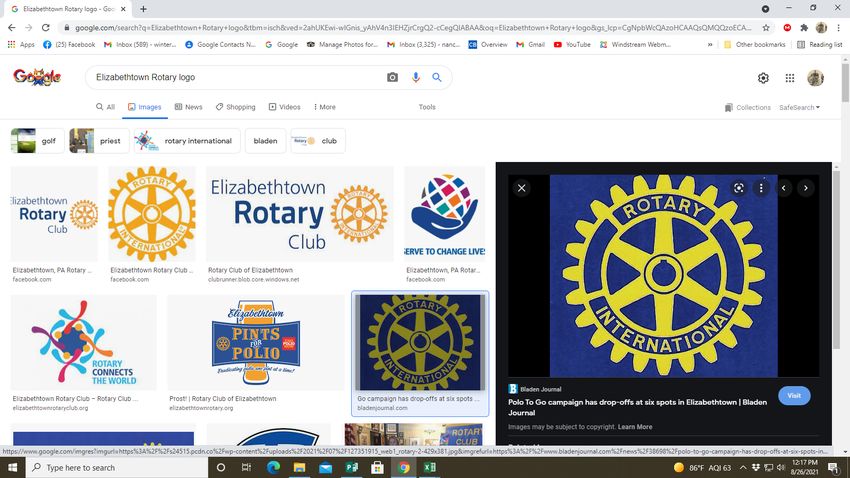Click the Visit button in preview

[794, 396]
